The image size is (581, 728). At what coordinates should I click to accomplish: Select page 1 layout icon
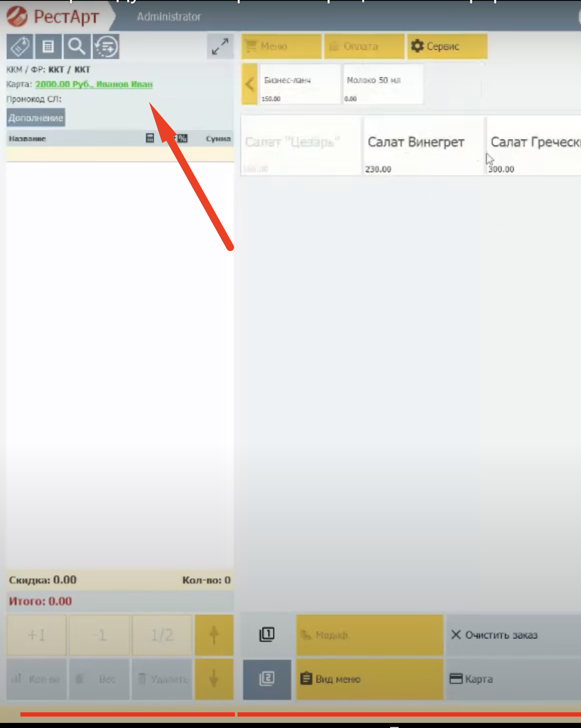(267, 635)
